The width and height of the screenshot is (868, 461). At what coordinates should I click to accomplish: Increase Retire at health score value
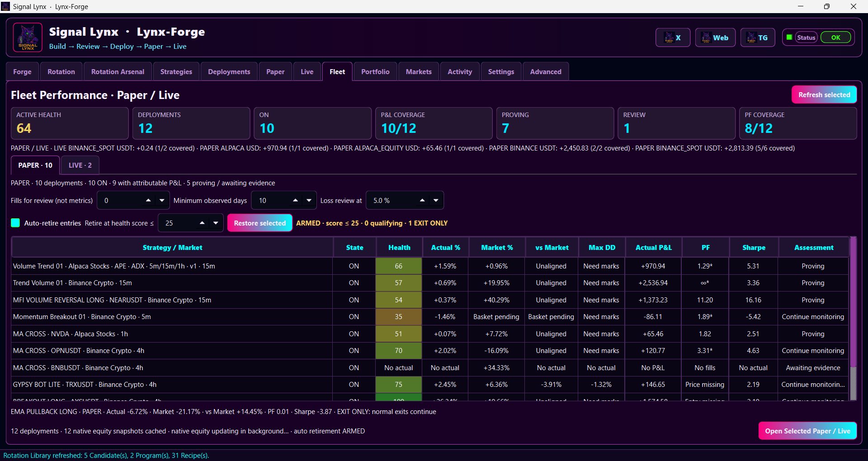[x=202, y=223]
